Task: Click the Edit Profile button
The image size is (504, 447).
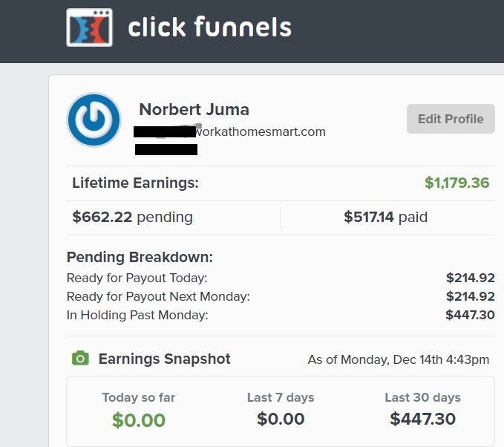Action: point(451,119)
